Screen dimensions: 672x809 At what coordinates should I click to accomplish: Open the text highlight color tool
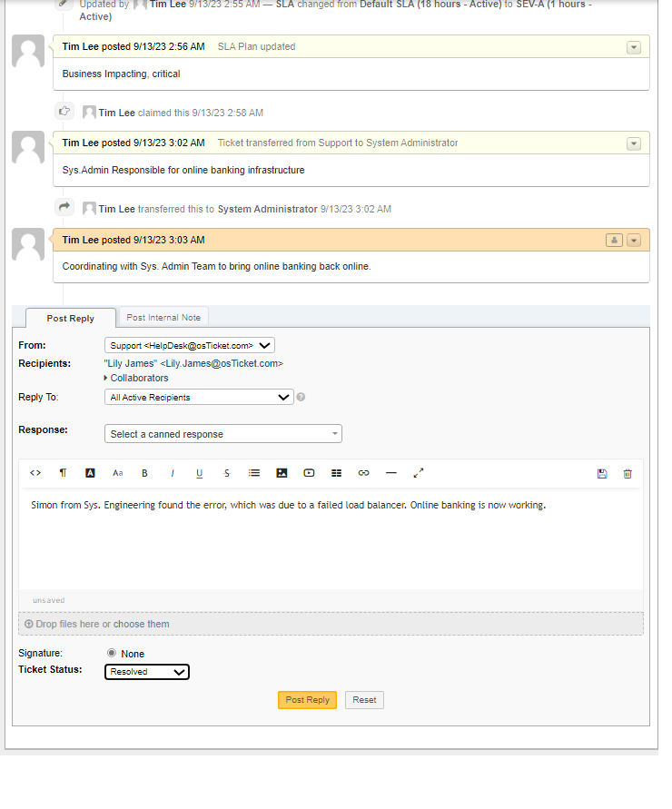(x=90, y=472)
